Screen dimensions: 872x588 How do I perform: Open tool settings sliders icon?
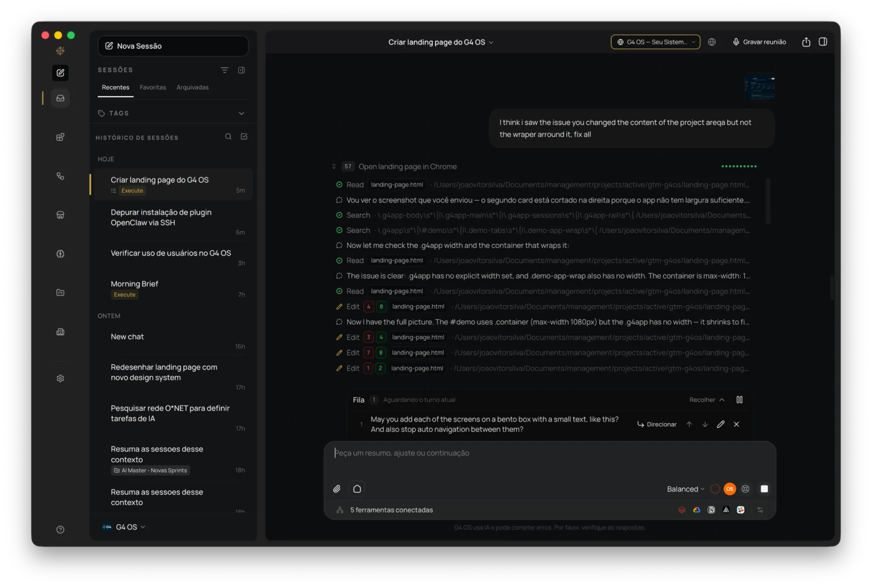tap(760, 510)
